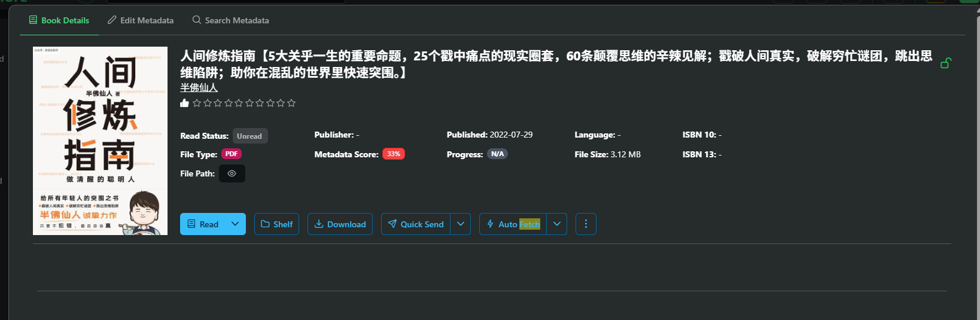Click the published date 2022-07-29
This screenshot has height=320, width=980.
pos(511,135)
